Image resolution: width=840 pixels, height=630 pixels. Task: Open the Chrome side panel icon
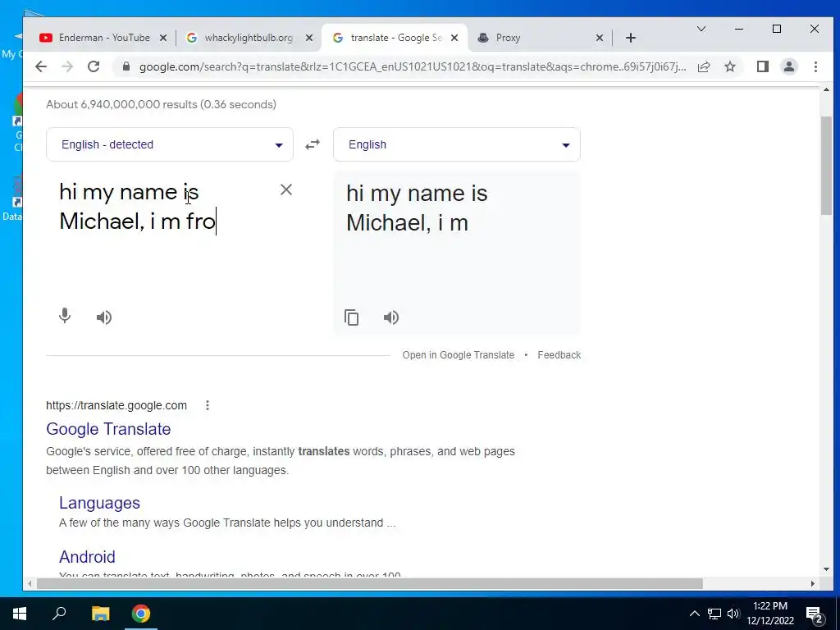pyautogui.click(x=763, y=66)
